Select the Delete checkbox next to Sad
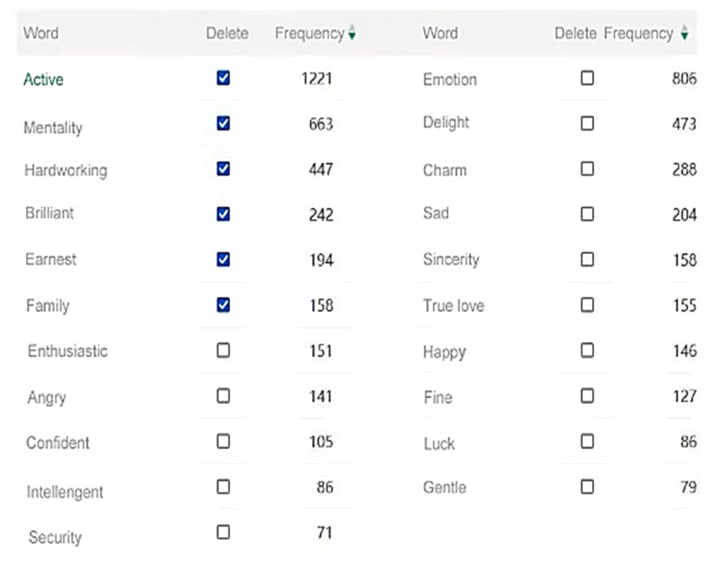 pyautogui.click(x=587, y=214)
